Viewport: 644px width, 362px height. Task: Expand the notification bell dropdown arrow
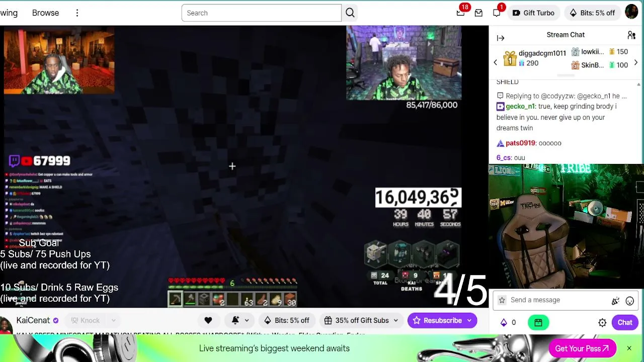(247, 320)
